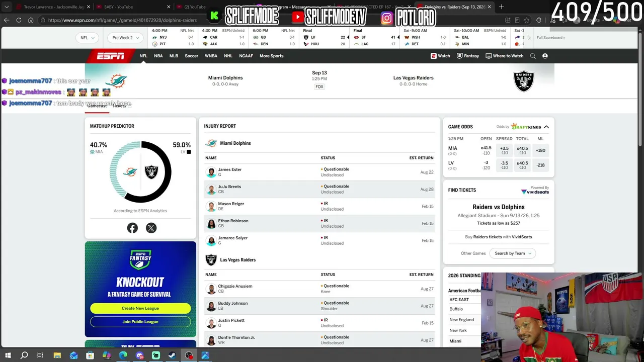Open JuJu Brents player link
This screenshot has width=644, height=362.
coord(229,187)
